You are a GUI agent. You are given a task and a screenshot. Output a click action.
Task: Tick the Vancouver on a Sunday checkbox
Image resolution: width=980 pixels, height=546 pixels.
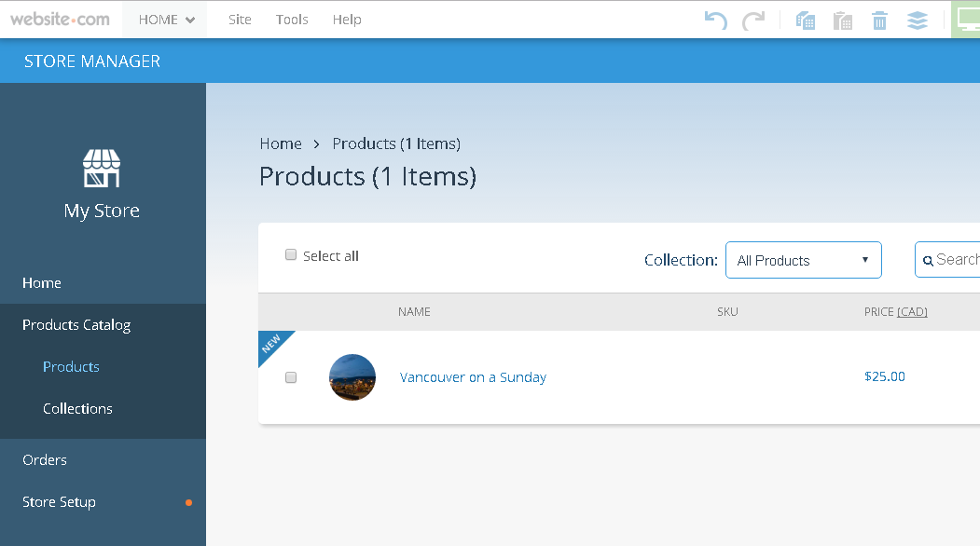pyautogui.click(x=291, y=377)
